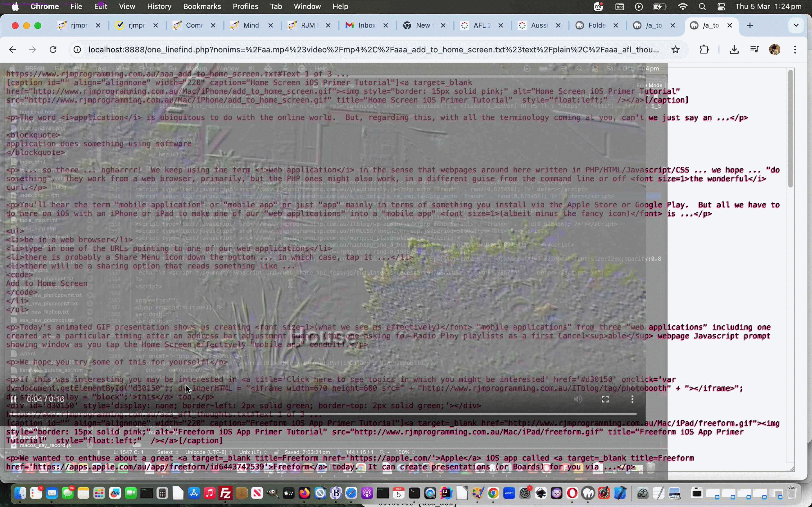
Task: Reload the page with the refresh icon
Action: pyautogui.click(x=53, y=50)
